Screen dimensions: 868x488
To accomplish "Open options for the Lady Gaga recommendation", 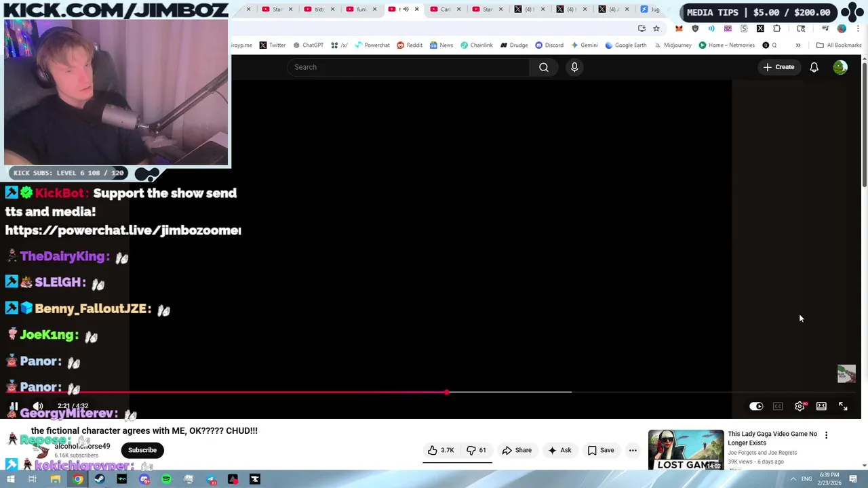I will click(x=826, y=435).
